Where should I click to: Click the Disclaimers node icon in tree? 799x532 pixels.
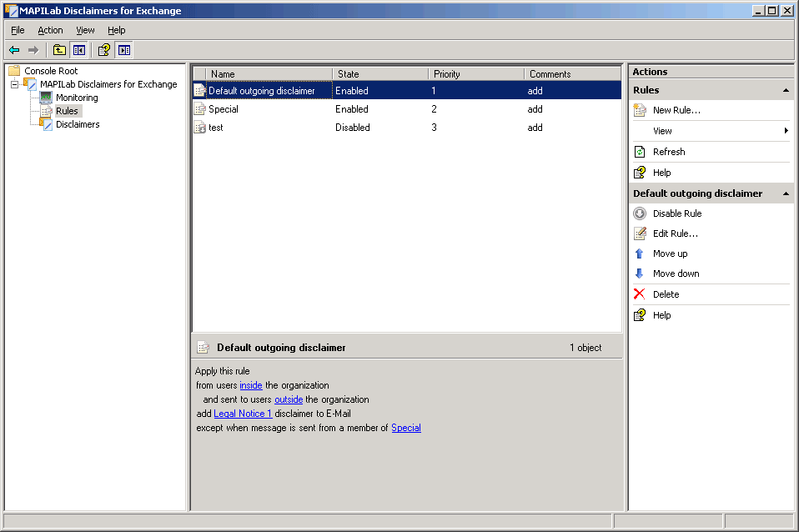click(46, 124)
